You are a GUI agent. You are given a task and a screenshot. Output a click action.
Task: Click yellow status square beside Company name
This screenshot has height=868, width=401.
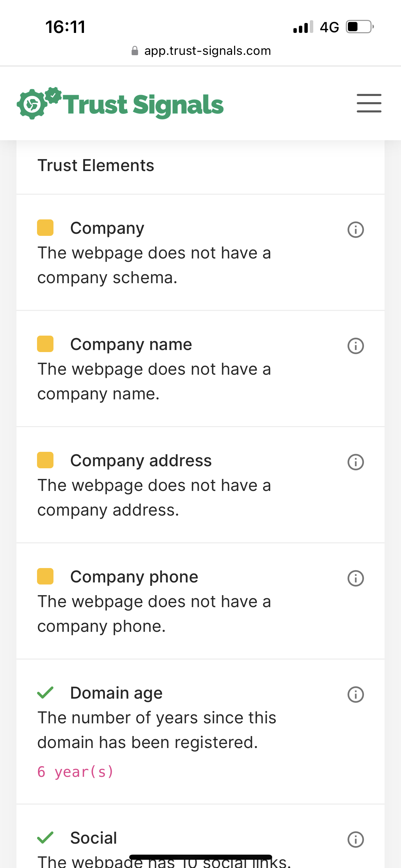click(45, 344)
